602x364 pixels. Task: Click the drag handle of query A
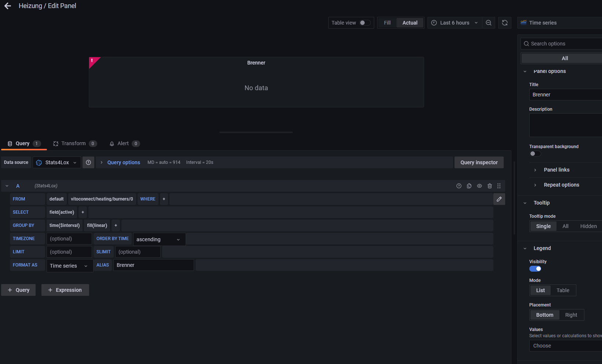point(499,186)
